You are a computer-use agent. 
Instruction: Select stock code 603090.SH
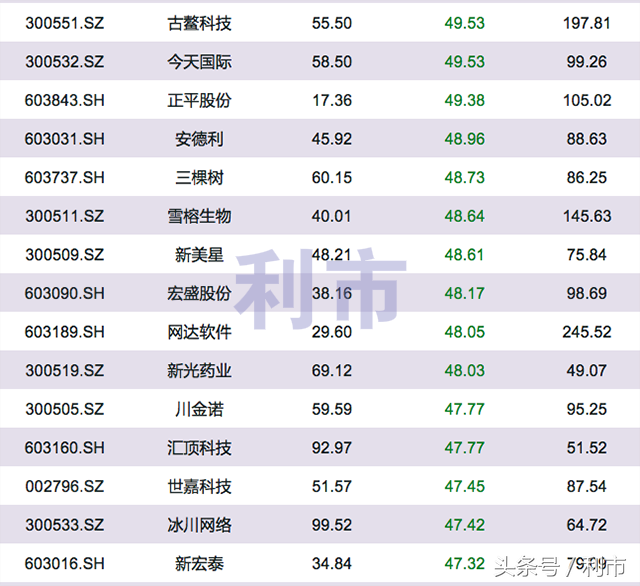(64, 293)
